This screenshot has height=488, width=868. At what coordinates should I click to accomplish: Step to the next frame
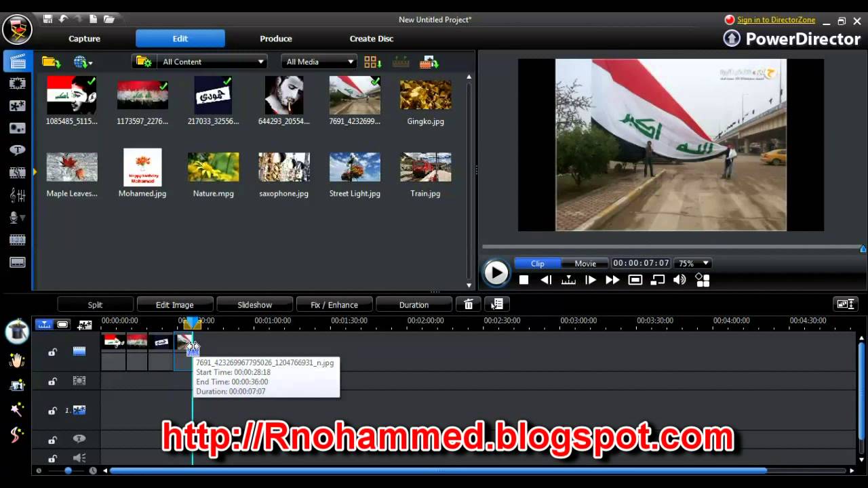591,280
